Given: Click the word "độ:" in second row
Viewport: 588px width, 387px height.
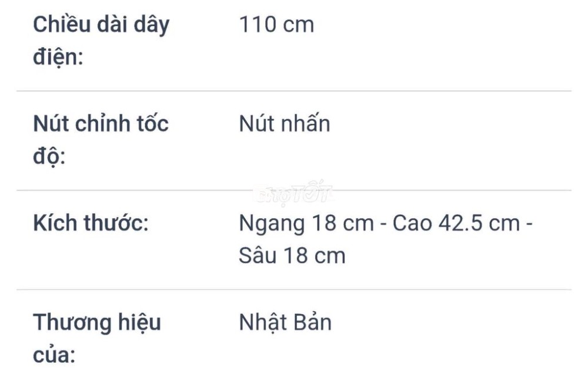Looking at the screenshot, I should 49,157.
